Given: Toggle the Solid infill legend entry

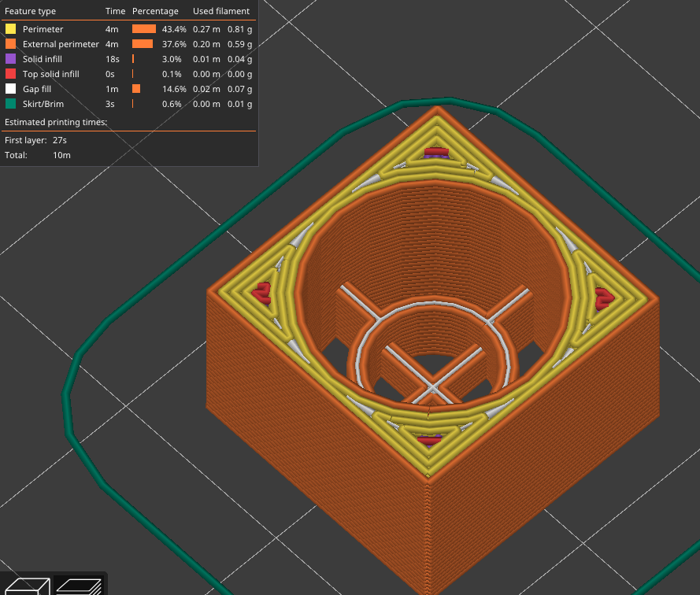Looking at the screenshot, I should tap(43, 59).
